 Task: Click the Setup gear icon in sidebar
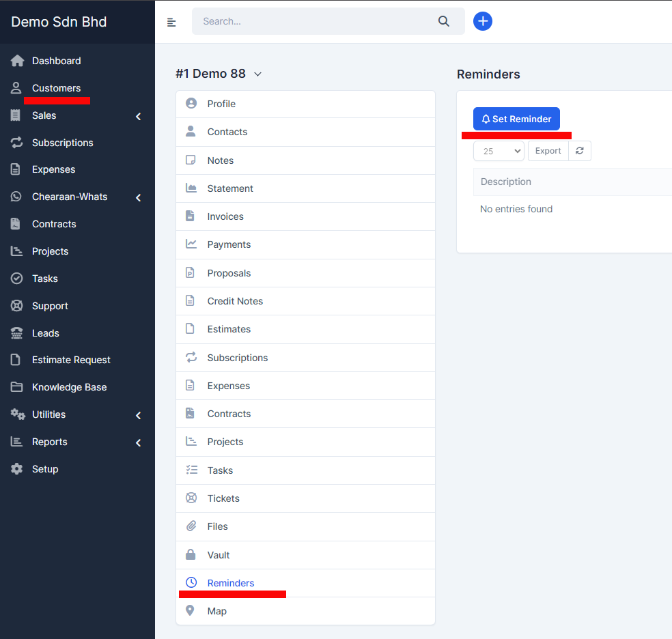click(17, 469)
